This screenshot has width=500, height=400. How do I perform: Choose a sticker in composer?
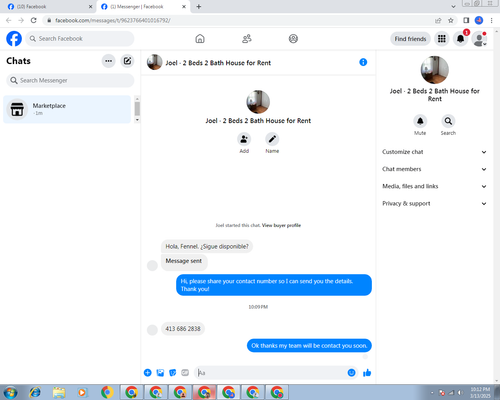click(173, 373)
